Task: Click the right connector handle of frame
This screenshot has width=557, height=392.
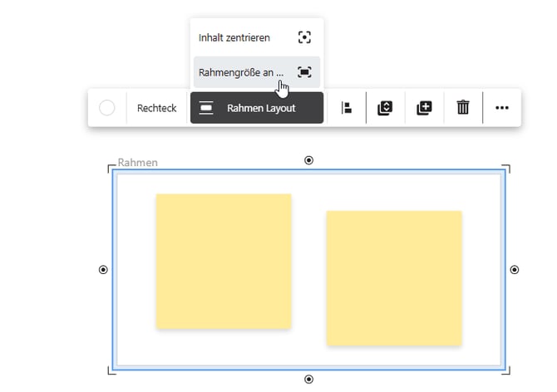Action: point(515,270)
